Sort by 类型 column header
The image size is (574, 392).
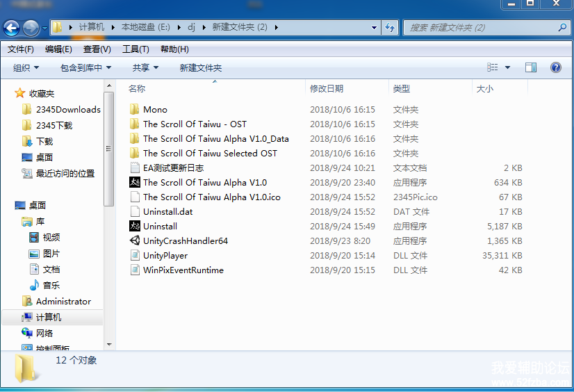[402, 88]
